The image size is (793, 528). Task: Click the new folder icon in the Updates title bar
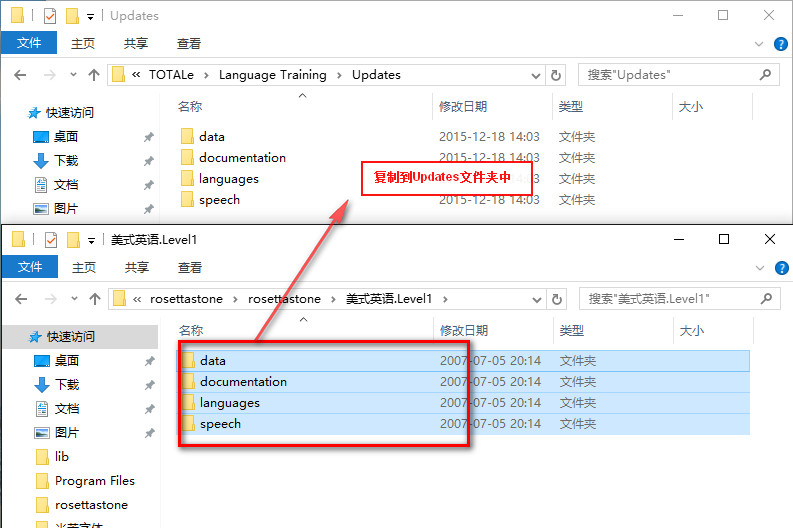[x=72, y=16]
